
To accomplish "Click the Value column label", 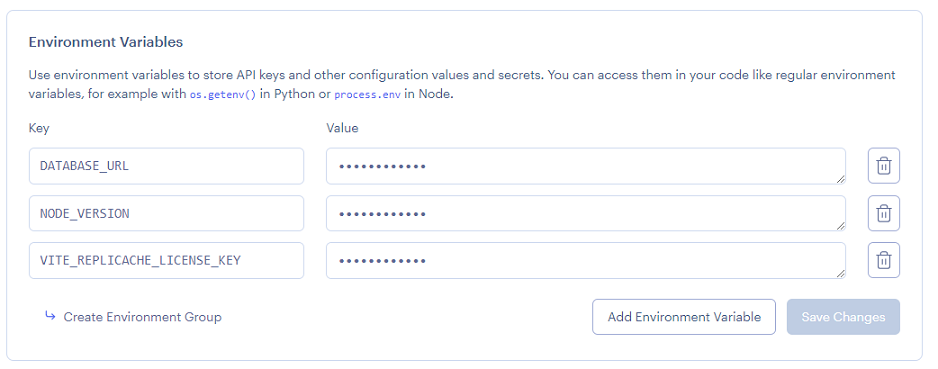I will pos(342,128).
